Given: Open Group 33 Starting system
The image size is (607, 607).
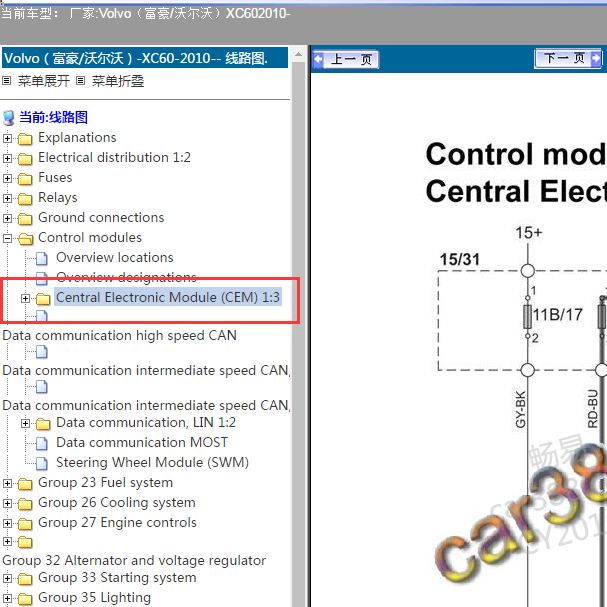Looking at the screenshot, I should 117,578.
